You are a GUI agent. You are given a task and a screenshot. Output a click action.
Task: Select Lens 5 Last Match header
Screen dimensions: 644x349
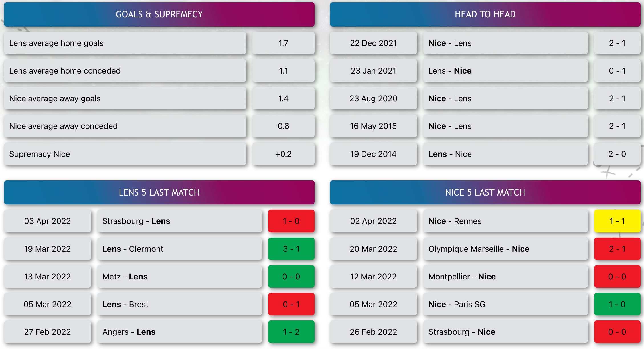pyautogui.click(x=159, y=192)
